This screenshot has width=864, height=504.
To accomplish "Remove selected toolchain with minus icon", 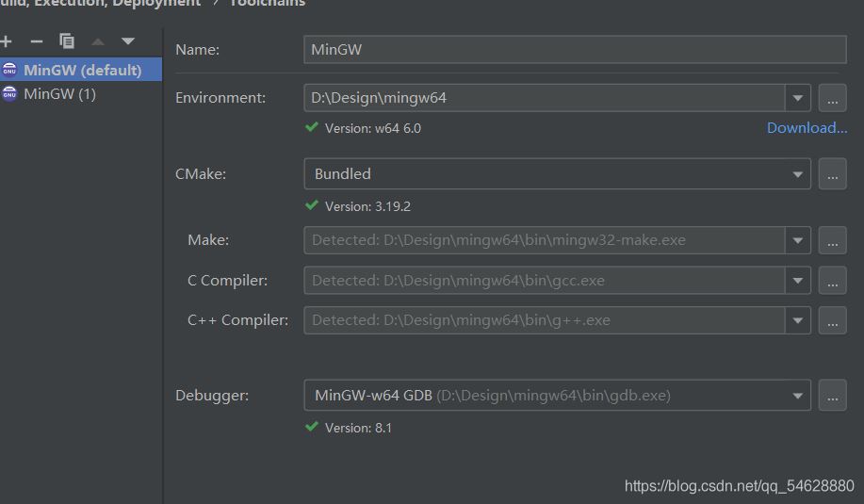I will [x=37, y=41].
